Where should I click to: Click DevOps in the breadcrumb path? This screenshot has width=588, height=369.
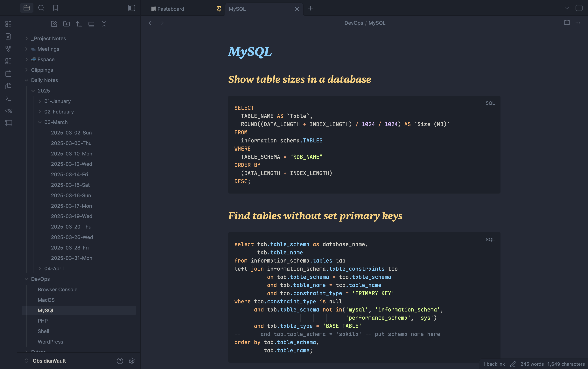click(x=353, y=23)
